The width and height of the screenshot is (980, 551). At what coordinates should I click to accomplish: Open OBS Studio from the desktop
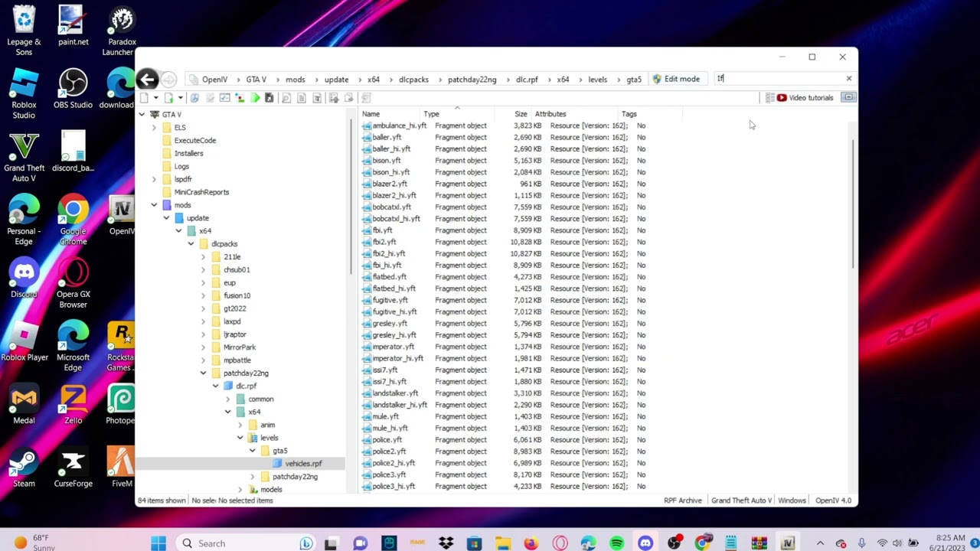point(73,90)
